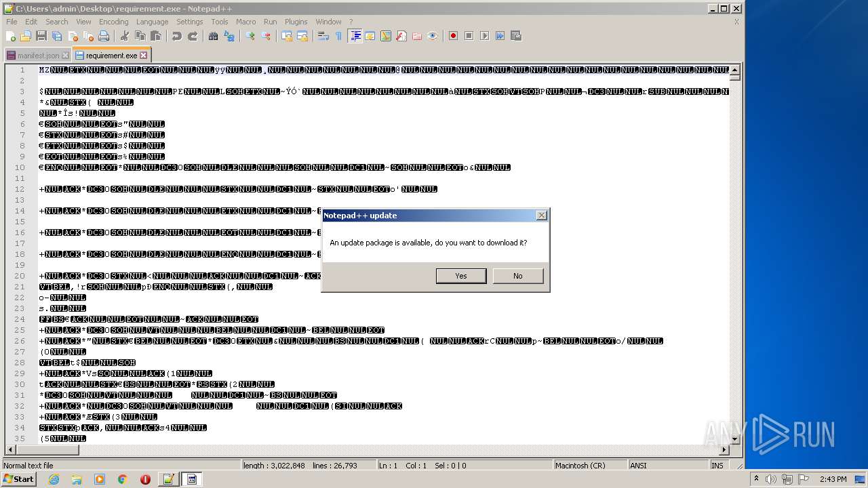
Task: Click the Copy toolbar icon
Action: tap(140, 36)
